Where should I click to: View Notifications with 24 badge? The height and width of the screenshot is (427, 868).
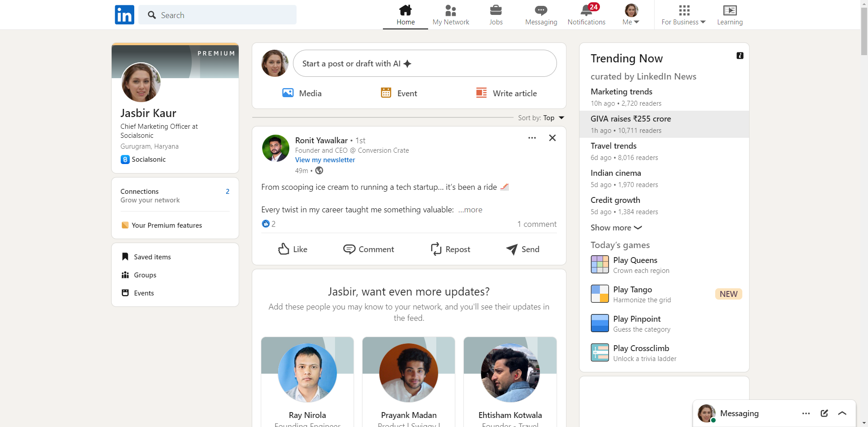click(x=586, y=15)
